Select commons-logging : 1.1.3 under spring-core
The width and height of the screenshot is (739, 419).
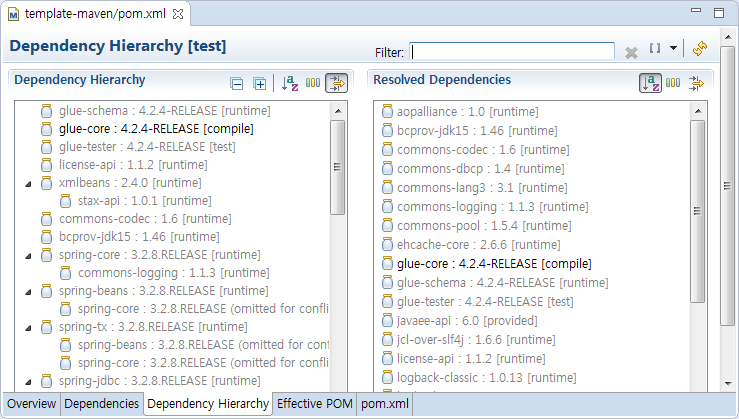click(x=173, y=272)
